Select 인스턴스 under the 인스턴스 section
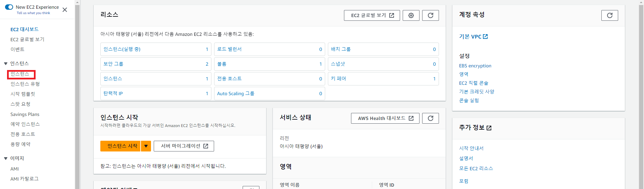Screen dimensions: 644x189 coord(20,74)
